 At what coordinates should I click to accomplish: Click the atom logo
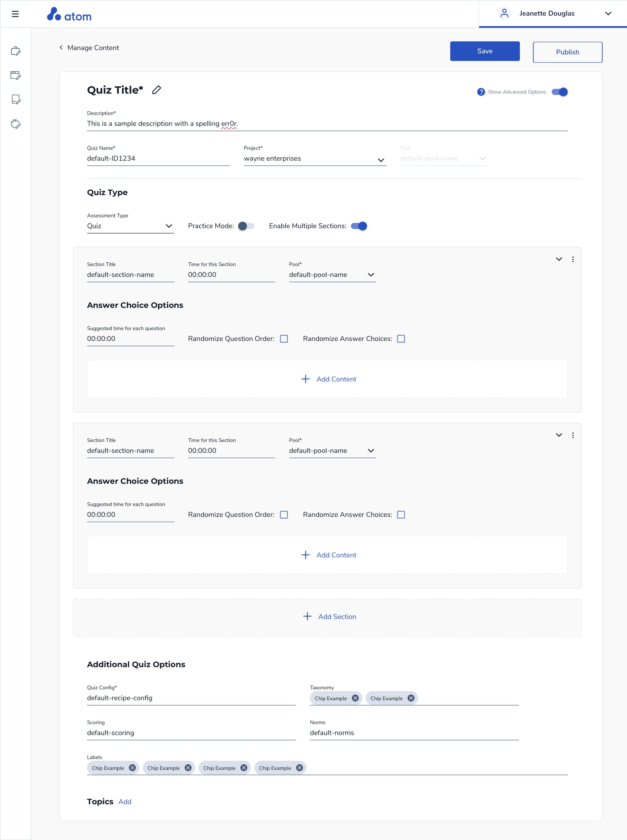[x=69, y=15]
